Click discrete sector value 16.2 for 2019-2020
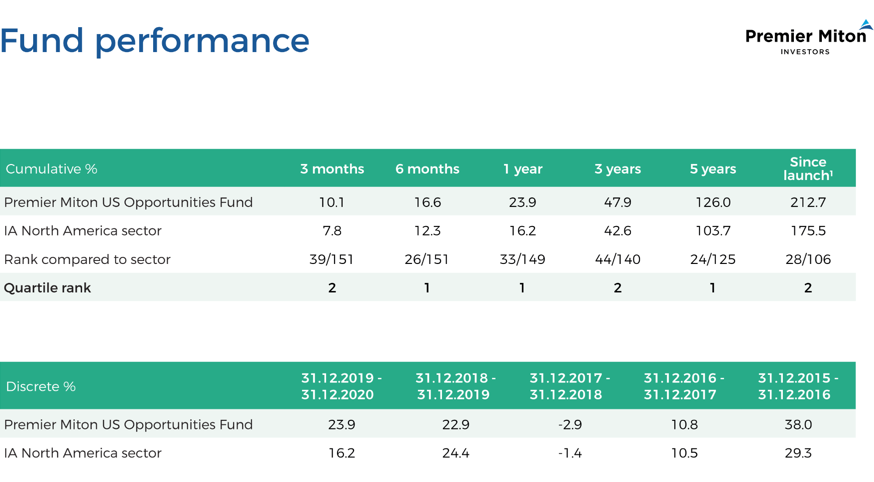This screenshot has height=482, width=874. coord(342,453)
